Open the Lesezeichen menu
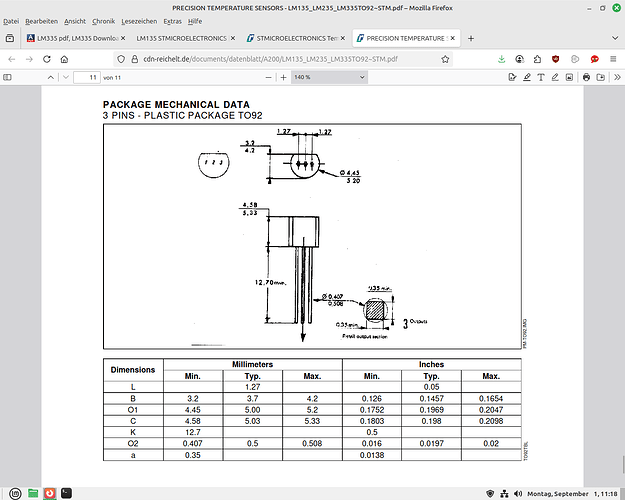The height and width of the screenshot is (500, 625). pos(137,20)
